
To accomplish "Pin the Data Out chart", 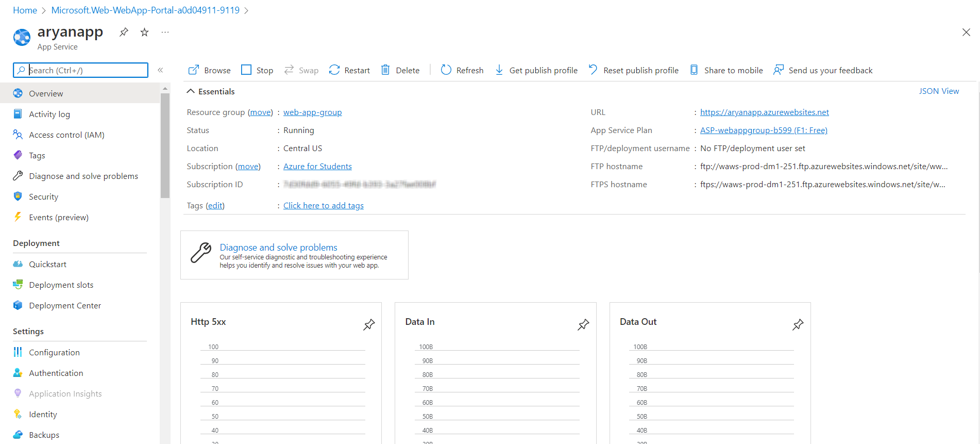I will coord(798,325).
